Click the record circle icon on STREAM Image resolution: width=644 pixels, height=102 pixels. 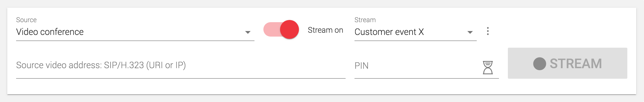540,64
